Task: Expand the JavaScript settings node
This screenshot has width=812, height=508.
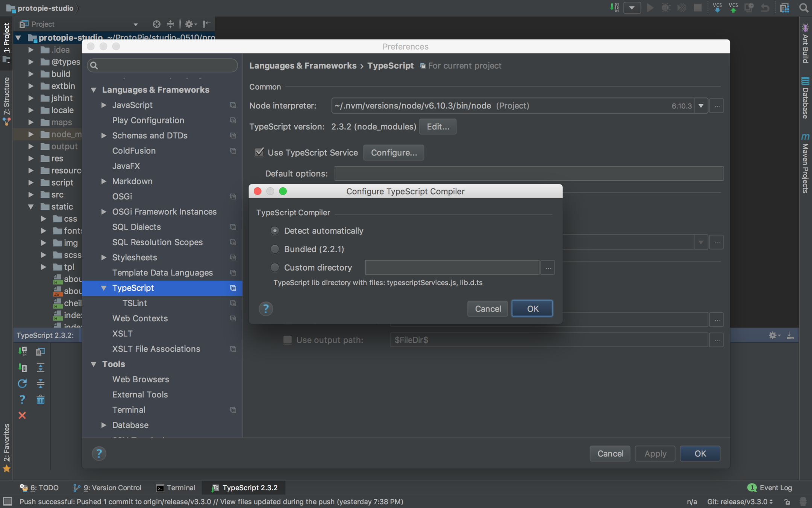Action: pyautogui.click(x=104, y=105)
